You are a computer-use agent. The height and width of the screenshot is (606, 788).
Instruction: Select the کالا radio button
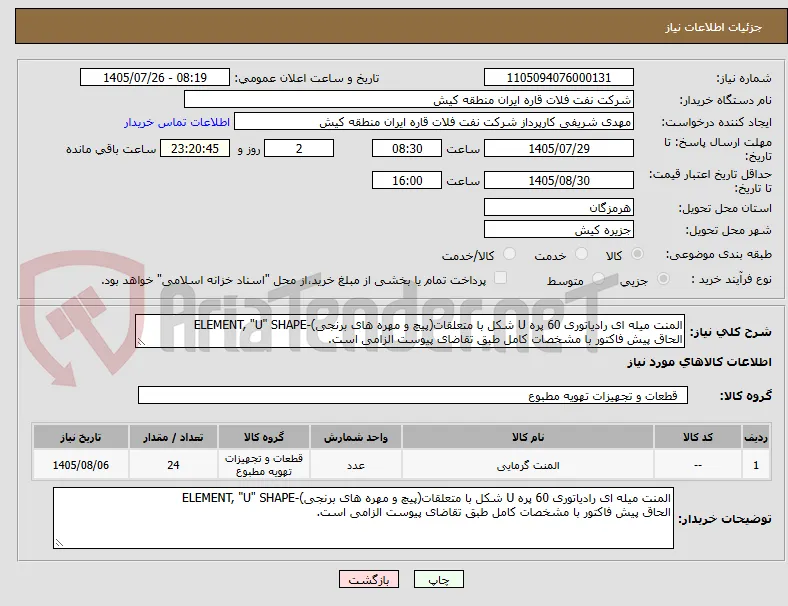pos(637,254)
